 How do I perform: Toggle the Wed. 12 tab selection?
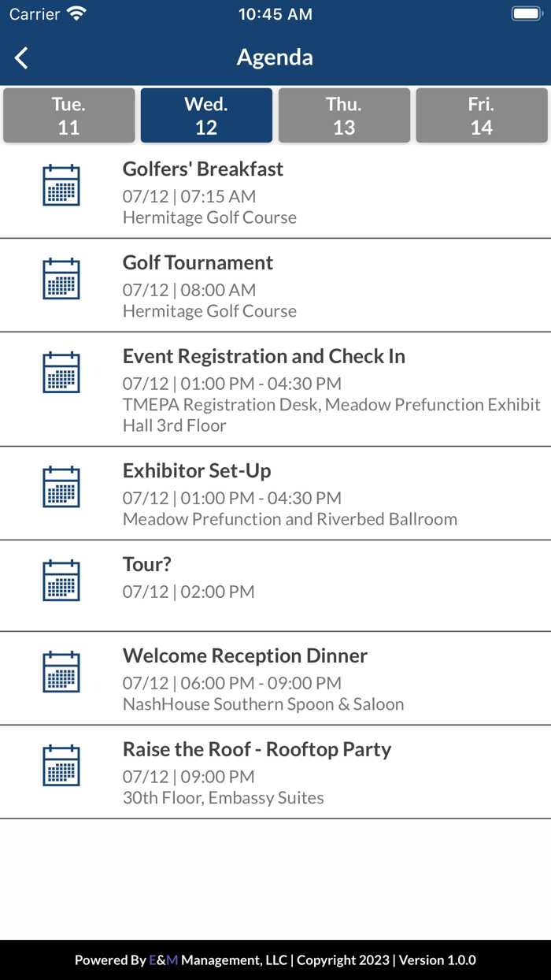[x=206, y=115]
